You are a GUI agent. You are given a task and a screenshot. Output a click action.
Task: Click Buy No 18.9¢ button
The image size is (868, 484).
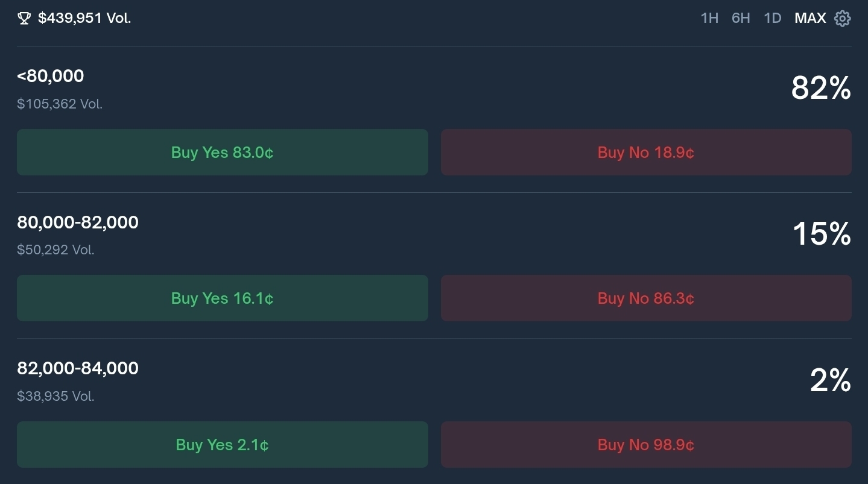pyautogui.click(x=646, y=152)
